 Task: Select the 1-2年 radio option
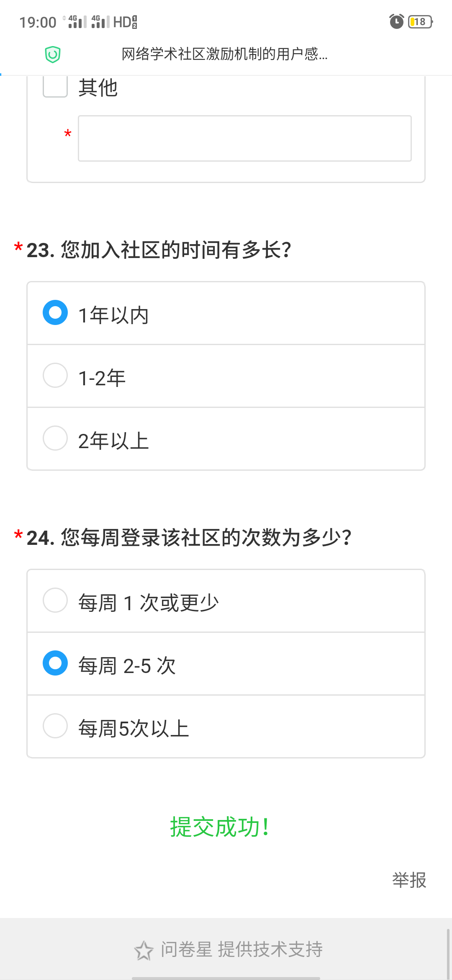pyautogui.click(x=55, y=375)
